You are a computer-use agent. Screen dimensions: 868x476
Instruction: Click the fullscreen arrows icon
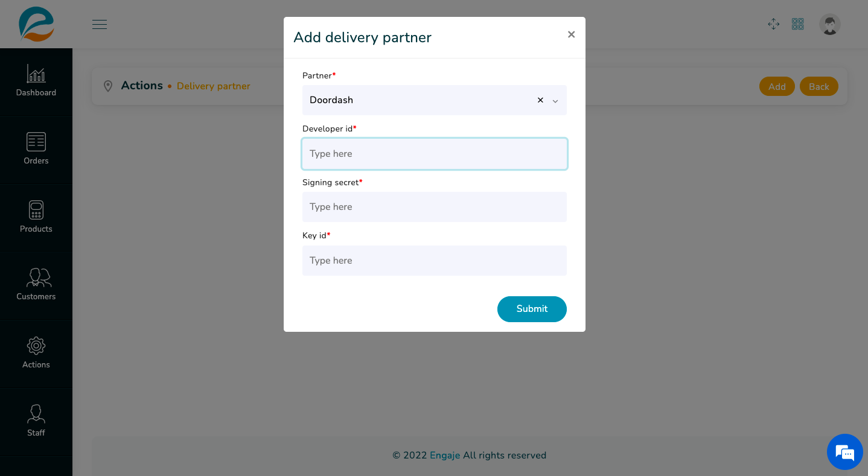coord(773,24)
